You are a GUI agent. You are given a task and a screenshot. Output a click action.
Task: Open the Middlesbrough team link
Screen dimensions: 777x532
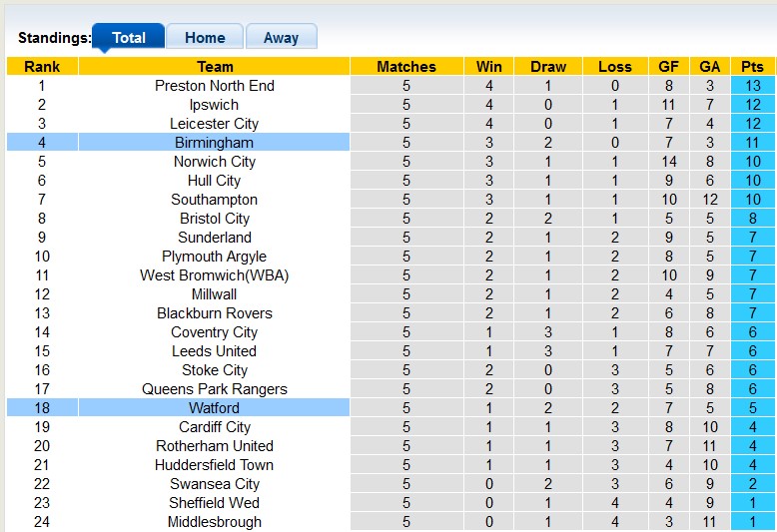[x=214, y=522]
